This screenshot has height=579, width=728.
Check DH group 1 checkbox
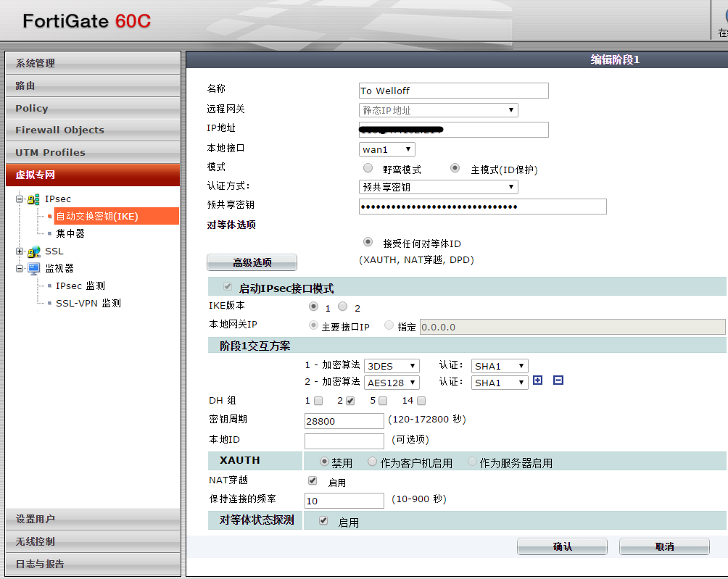tap(318, 401)
